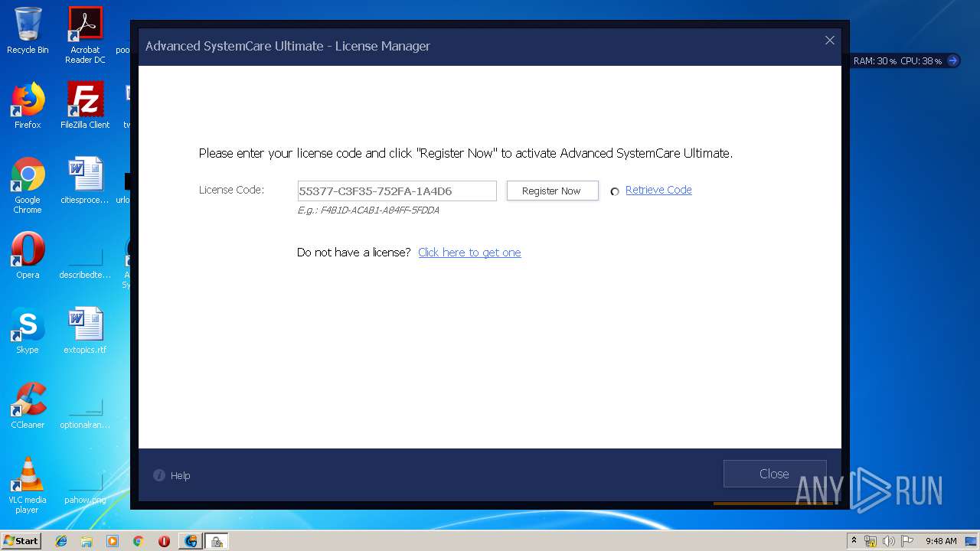This screenshot has height=551, width=980.
Task: Focus the License Code input field
Action: 397,191
